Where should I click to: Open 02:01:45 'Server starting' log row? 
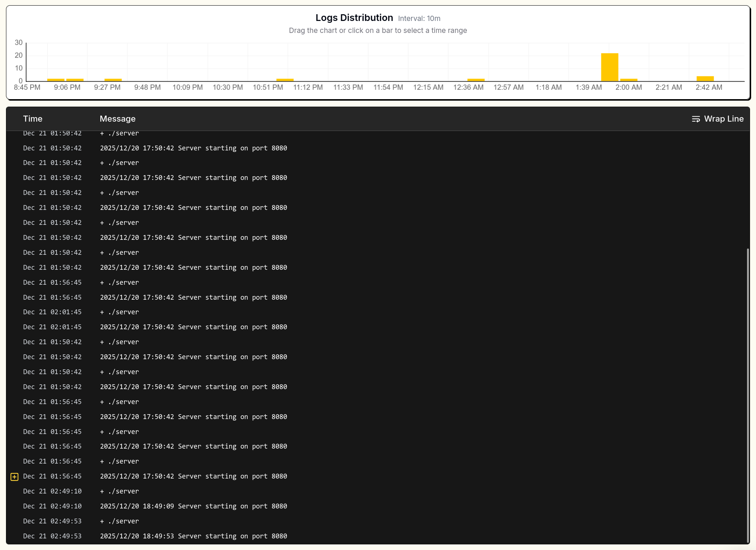pyautogui.click(x=193, y=327)
